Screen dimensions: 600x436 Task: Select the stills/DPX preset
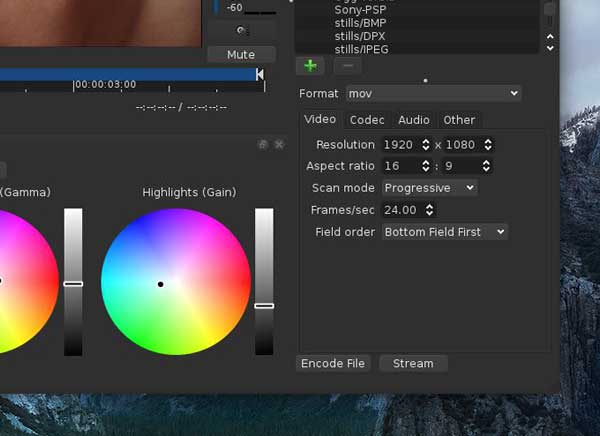360,36
